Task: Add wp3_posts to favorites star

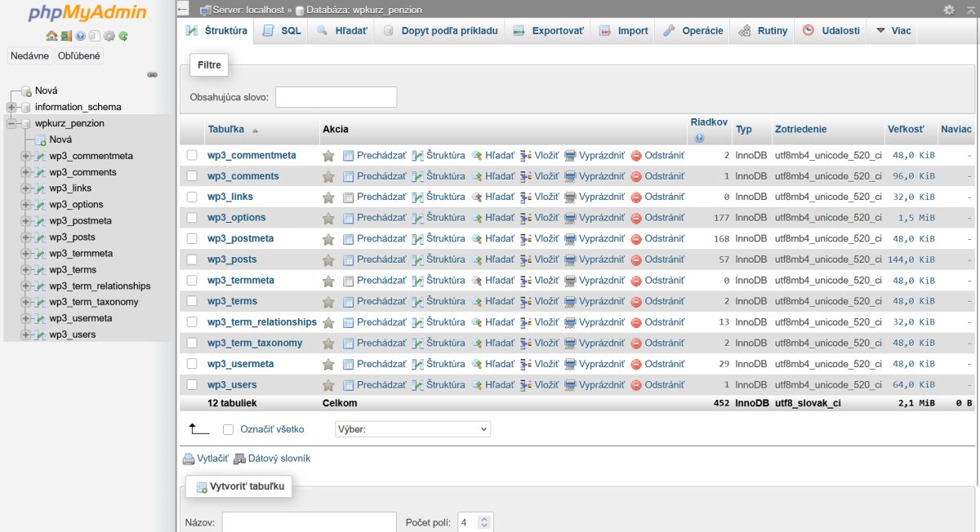Action: tap(328, 259)
